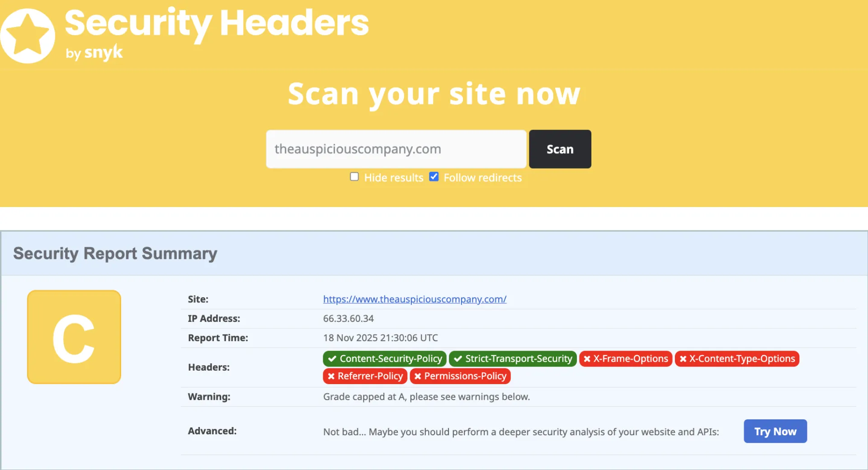Image resolution: width=868 pixels, height=470 pixels.
Task: Select the red X-Content-Type-Options badge
Action: point(737,359)
